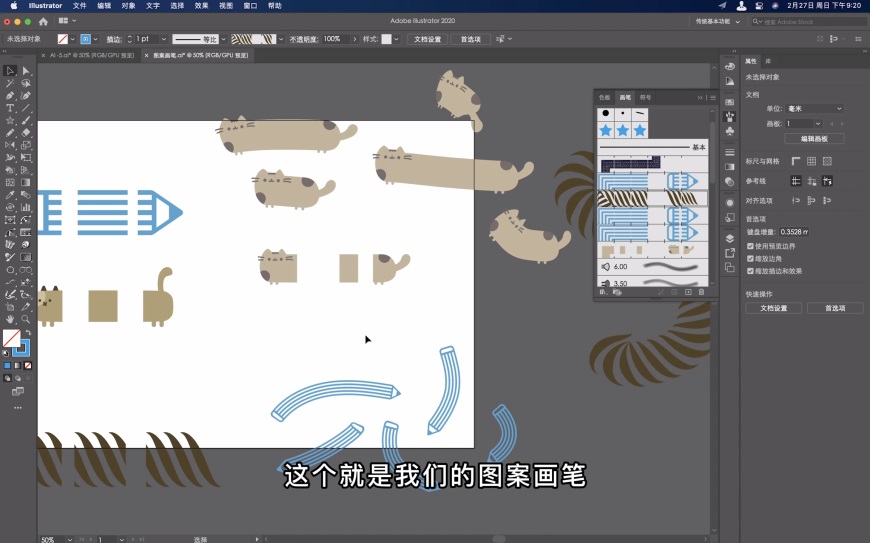Open the 效果 menu
The image size is (870, 543).
(201, 6)
